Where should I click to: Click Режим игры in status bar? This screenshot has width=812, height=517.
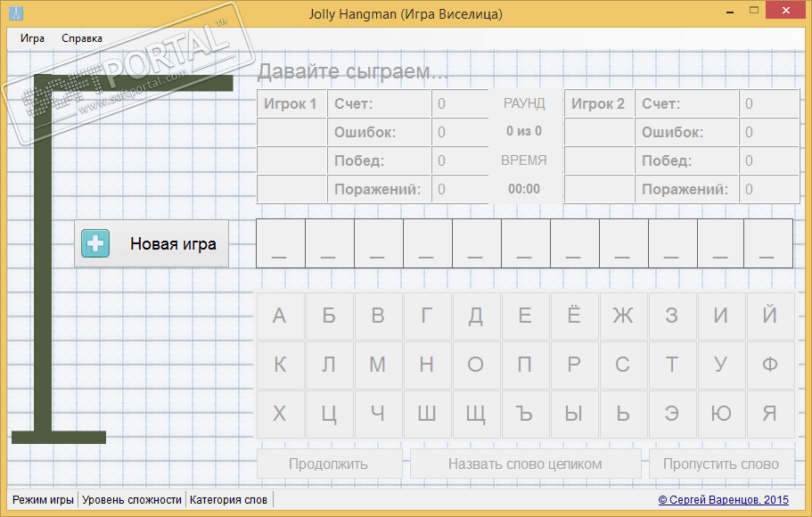pos(43,500)
